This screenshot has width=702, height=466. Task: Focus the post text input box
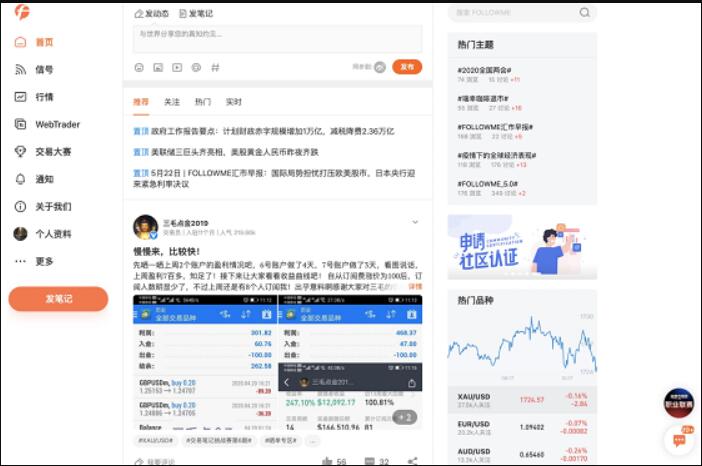[x=278, y=38]
